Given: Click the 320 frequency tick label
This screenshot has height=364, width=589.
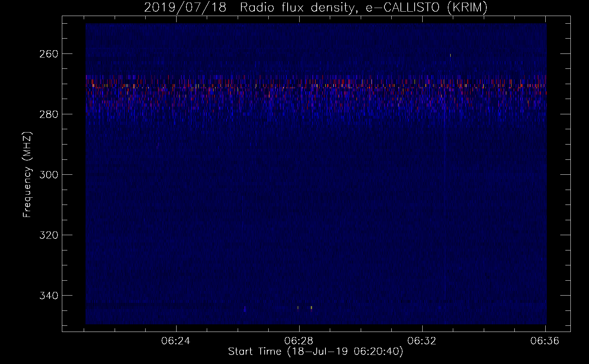Looking at the screenshot, I should click(x=48, y=235).
